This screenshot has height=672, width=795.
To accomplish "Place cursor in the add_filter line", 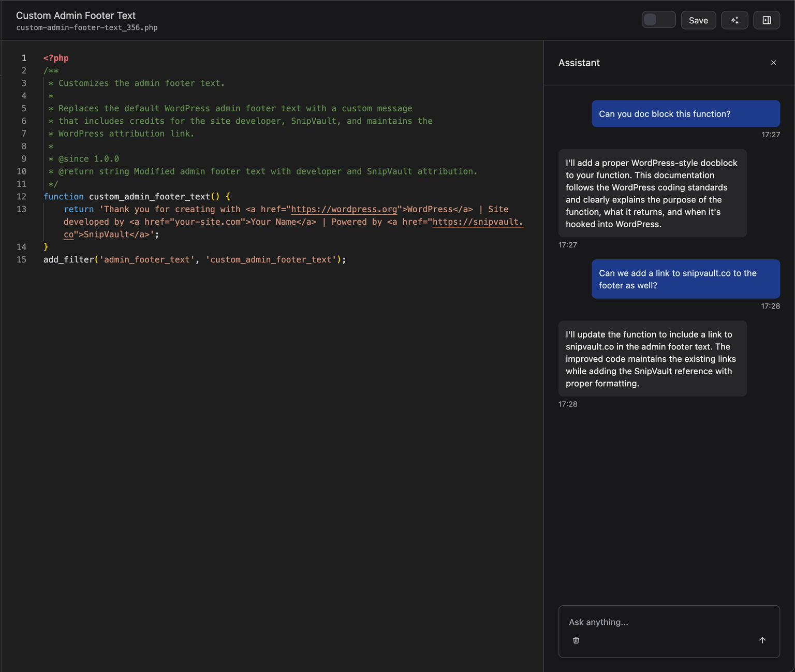I will tap(195, 259).
